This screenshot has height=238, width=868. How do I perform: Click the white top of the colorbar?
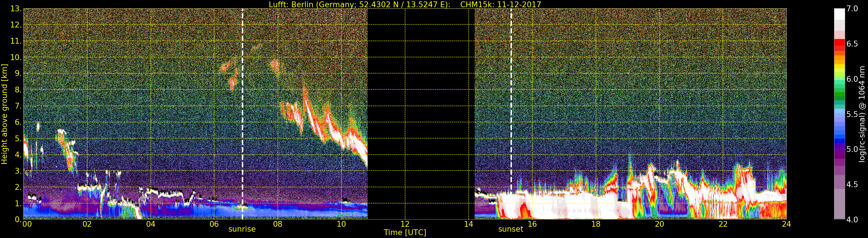pyautogui.click(x=839, y=14)
